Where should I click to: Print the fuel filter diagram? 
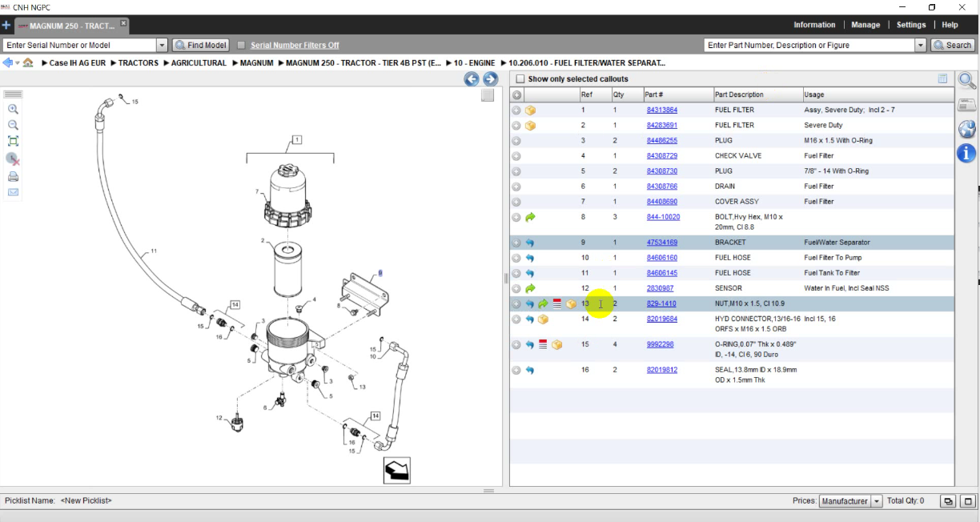point(13,176)
